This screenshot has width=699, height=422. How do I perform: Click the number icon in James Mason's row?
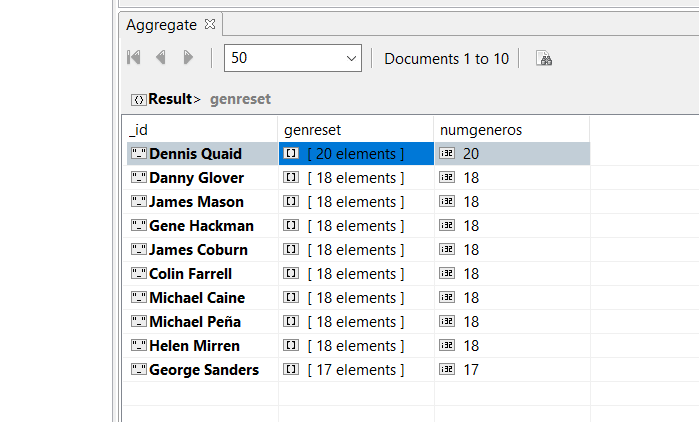(x=447, y=202)
